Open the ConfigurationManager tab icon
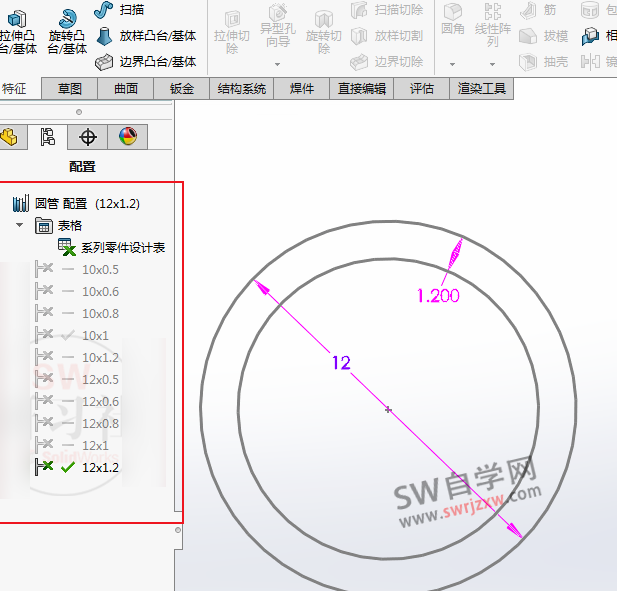This screenshot has height=591, width=617. pyautogui.click(x=48, y=137)
